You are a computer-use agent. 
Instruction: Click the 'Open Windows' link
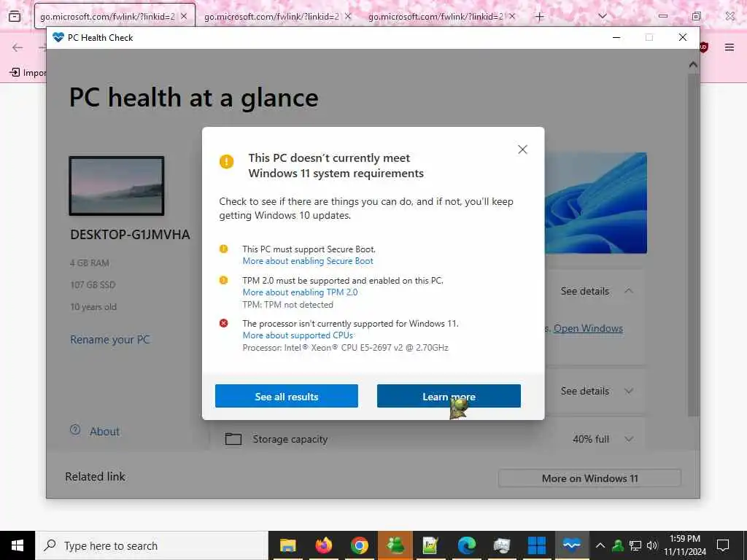coord(589,329)
